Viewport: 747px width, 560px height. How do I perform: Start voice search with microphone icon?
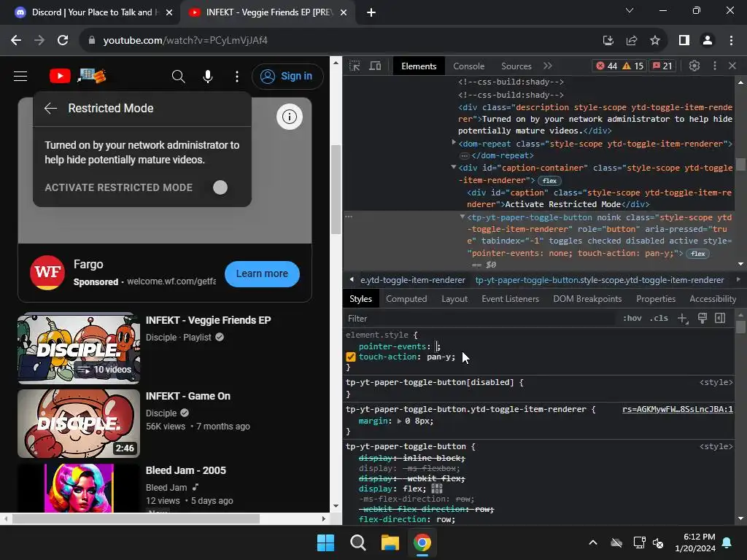[x=208, y=76]
